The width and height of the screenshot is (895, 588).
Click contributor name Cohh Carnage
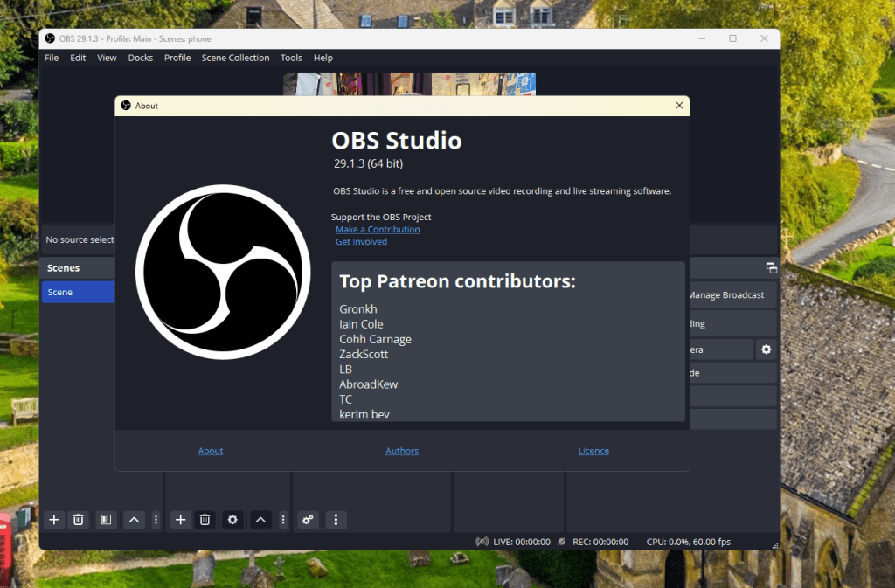click(x=375, y=339)
